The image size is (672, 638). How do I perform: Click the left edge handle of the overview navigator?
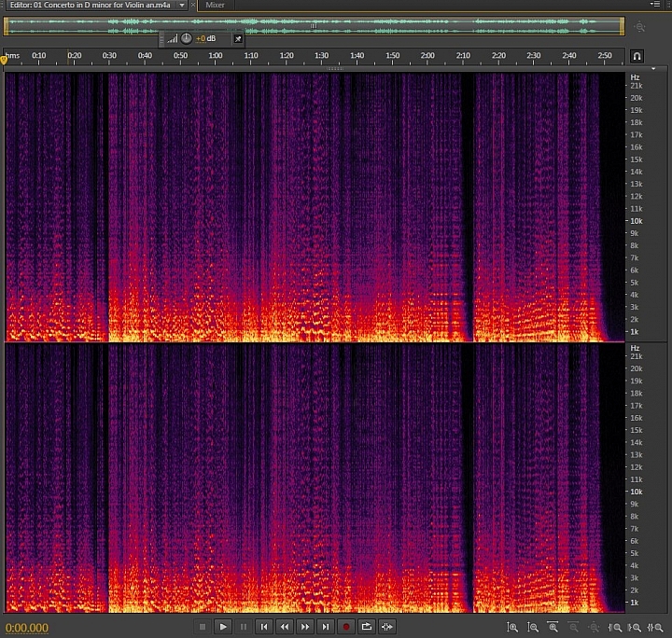click(6, 26)
